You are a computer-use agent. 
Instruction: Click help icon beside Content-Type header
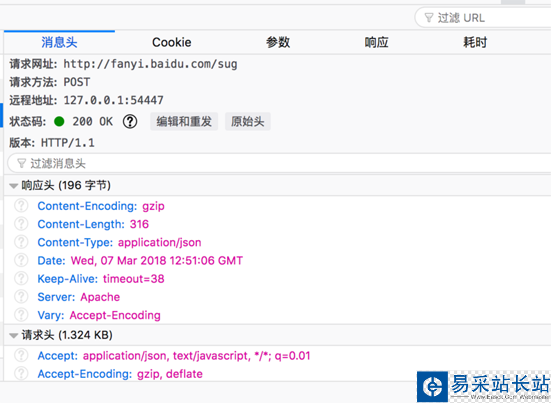pyautogui.click(x=21, y=242)
